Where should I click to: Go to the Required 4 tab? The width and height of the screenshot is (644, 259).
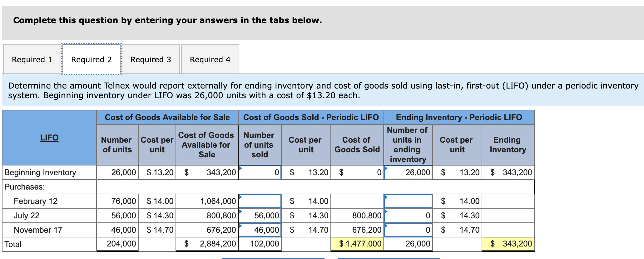(x=210, y=59)
